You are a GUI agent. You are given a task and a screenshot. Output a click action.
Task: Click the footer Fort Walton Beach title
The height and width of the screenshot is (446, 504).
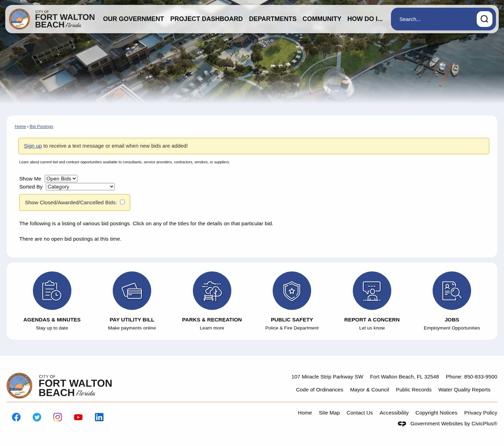[x=75, y=386]
